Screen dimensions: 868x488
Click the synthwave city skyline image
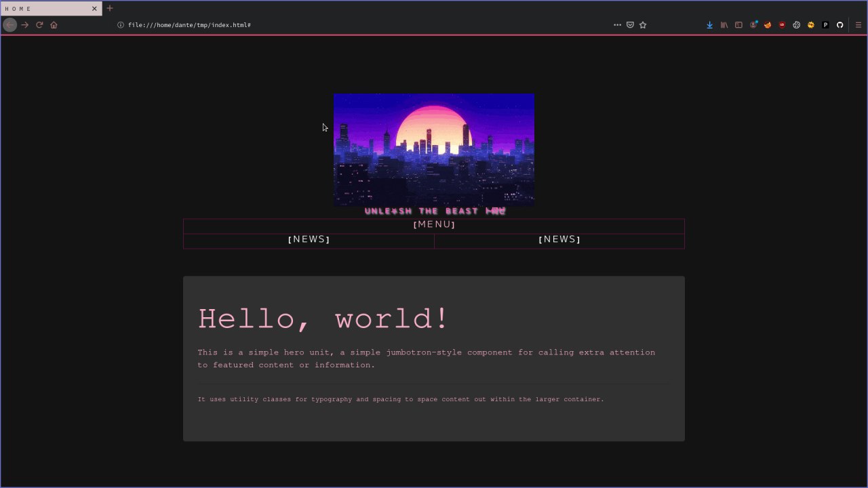[434, 150]
